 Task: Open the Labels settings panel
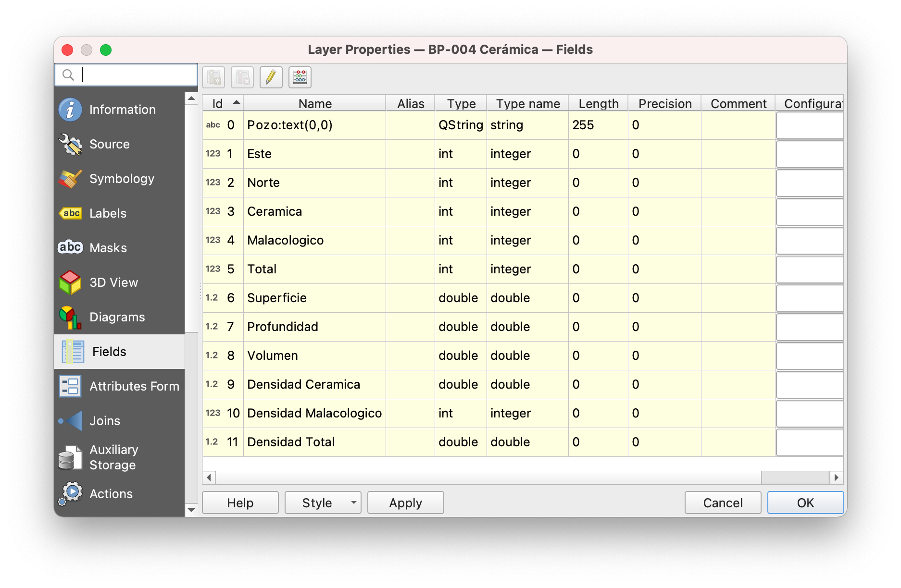pos(107,213)
